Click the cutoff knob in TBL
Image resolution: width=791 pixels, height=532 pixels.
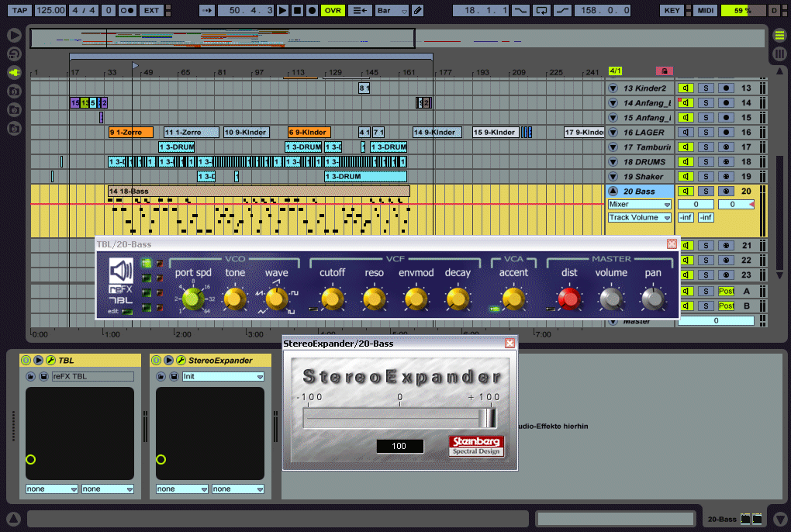pyautogui.click(x=332, y=299)
